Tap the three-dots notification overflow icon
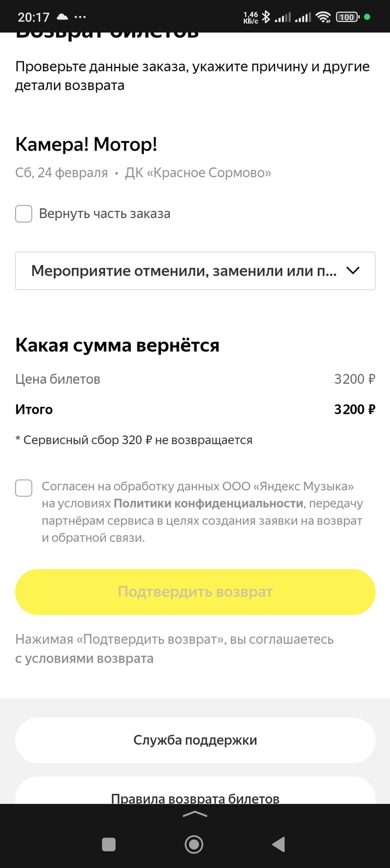 [80, 17]
